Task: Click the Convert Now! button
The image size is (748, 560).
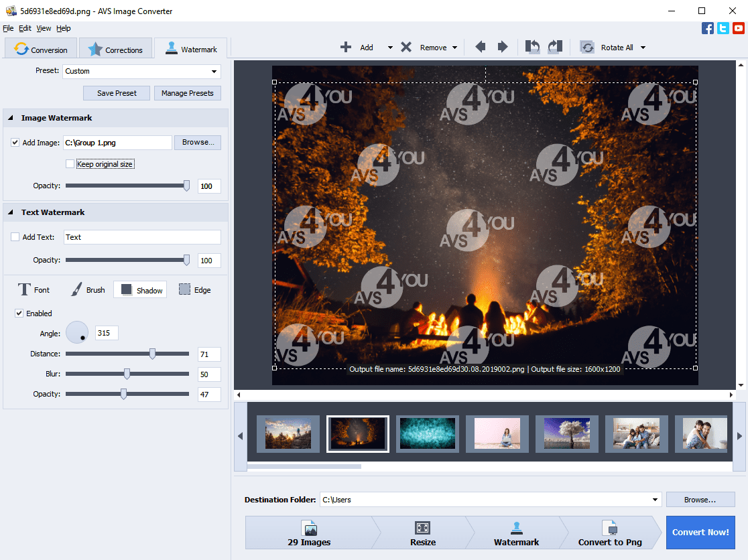Action: (x=700, y=533)
